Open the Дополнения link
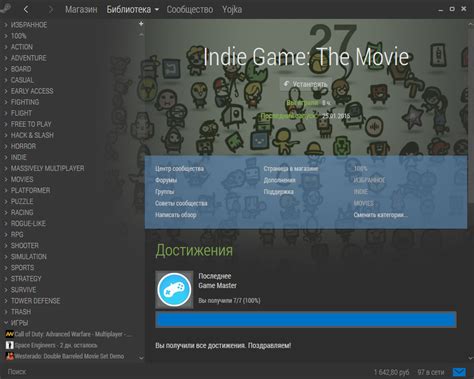The image size is (474, 379). pyautogui.click(x=280, y=180)
